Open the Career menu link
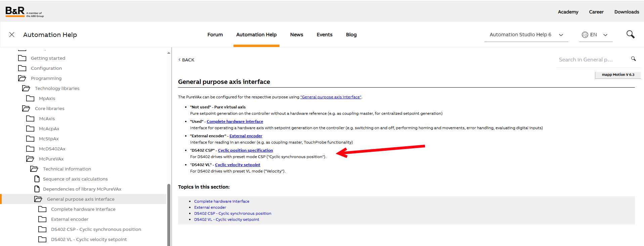Image resolution: width=644 pixels, height=246 pixels. (596, 12)
